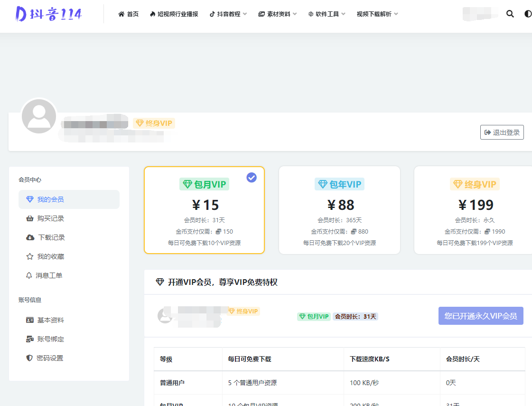Click the 抖音114 site logo

48,14
